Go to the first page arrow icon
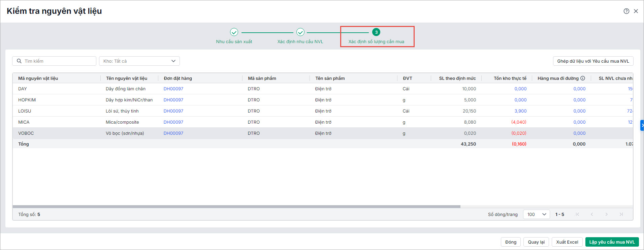The image size is (644, 250). 577,214
